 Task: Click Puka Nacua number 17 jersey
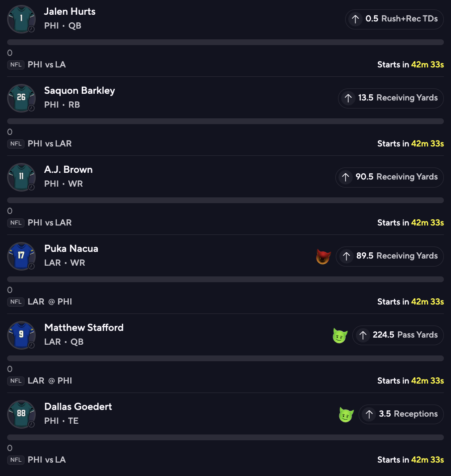click(x=21, y=256)
